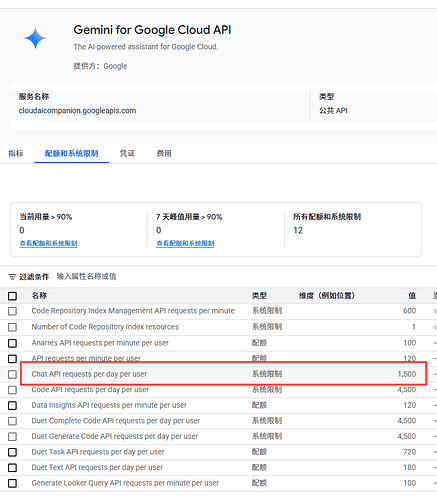Check the Number of Code Repository Index resources checkbox
The width and height of the screenshot is (437, 499).
point(12,327)
